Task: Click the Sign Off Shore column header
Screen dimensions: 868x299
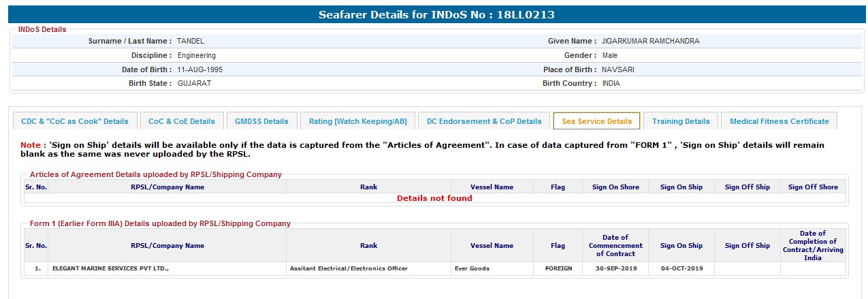Action: click(x=813, y=187)
